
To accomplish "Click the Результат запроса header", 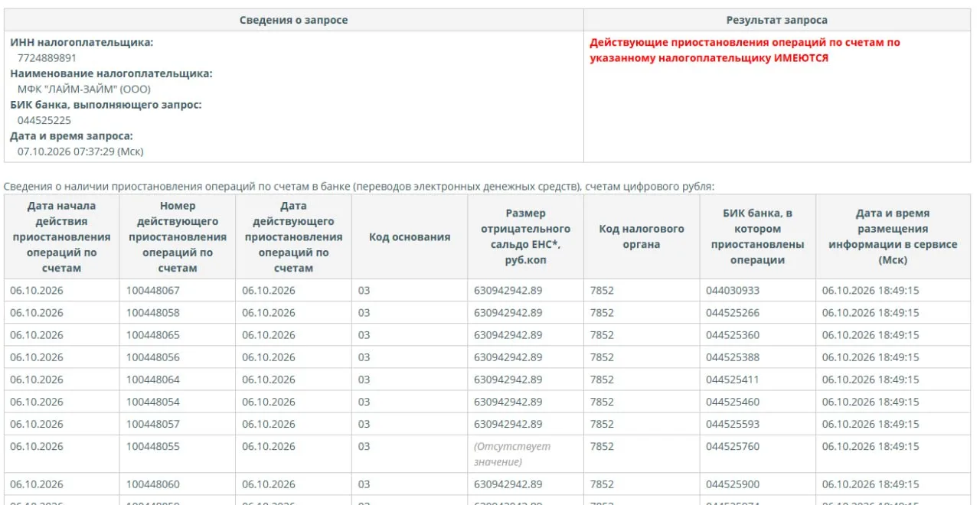I will pyautogui.click(x=777, y=20).
